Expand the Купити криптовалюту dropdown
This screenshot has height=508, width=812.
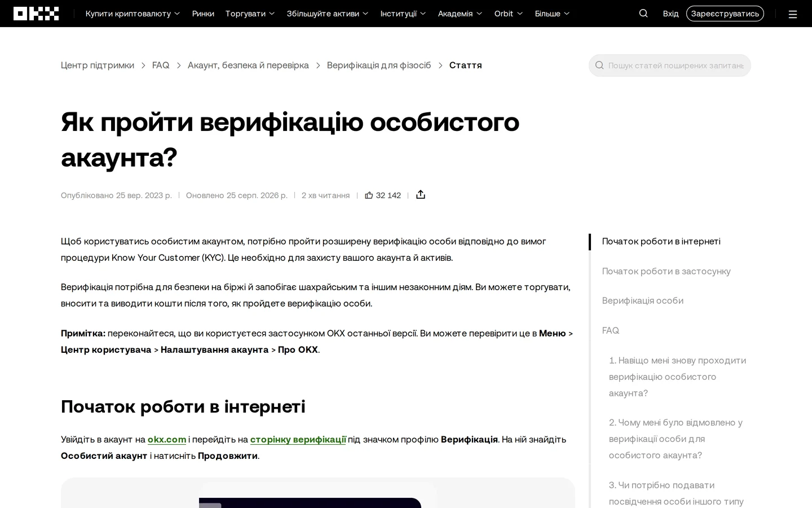[x=133, y=14]
